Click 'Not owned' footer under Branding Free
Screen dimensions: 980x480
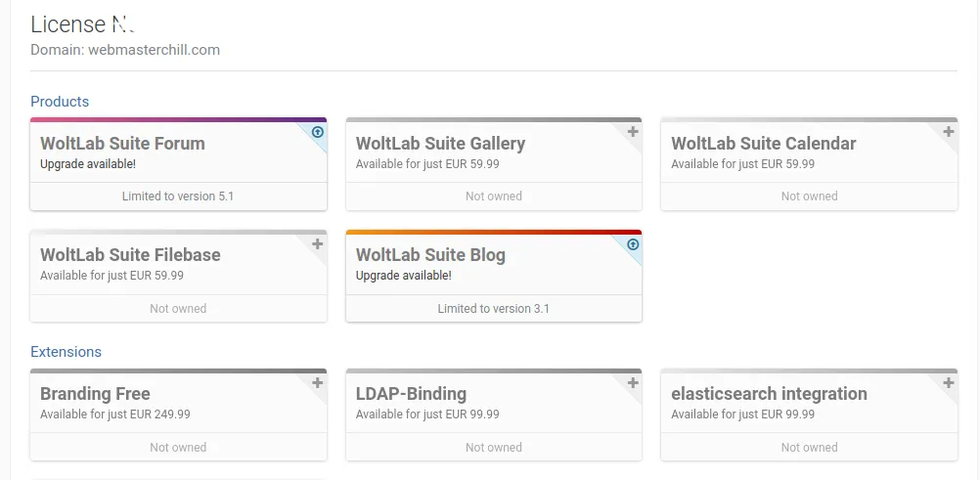pyautogui.click(x=178, y=448)
